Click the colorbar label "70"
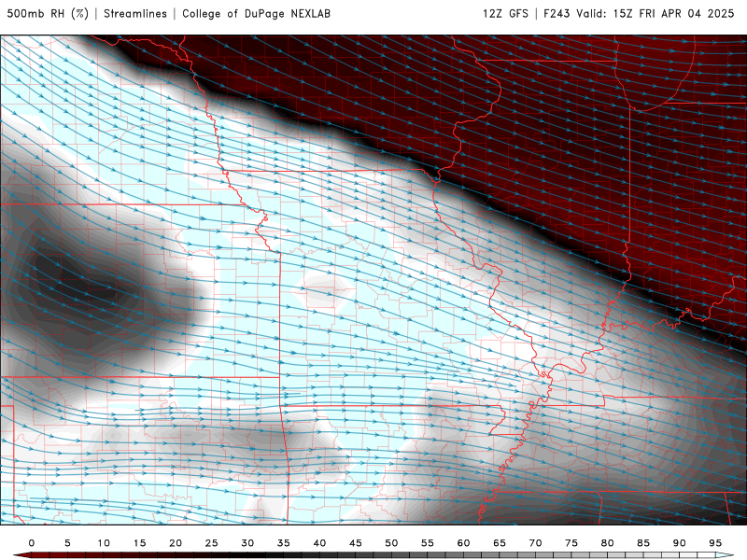 (x=535, y=543)
